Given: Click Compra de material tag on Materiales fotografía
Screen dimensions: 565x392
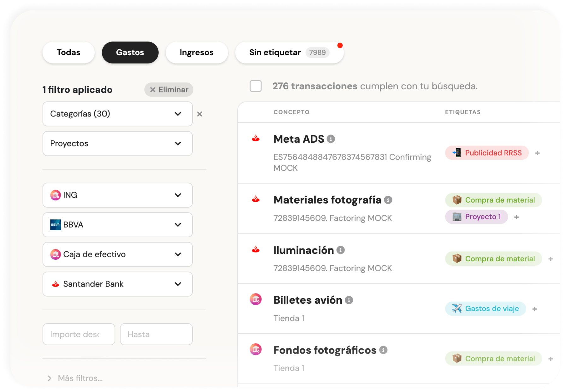Looking at the screenshot, I should (493, 200).
